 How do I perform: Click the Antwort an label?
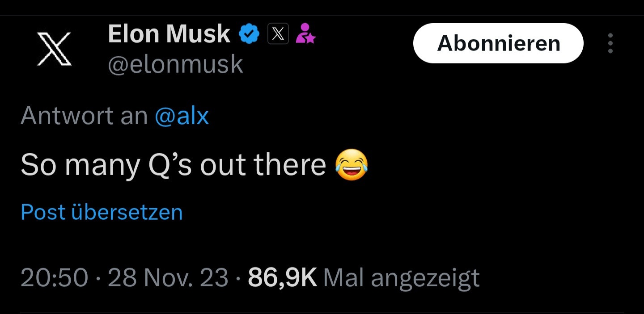[84, 116]
